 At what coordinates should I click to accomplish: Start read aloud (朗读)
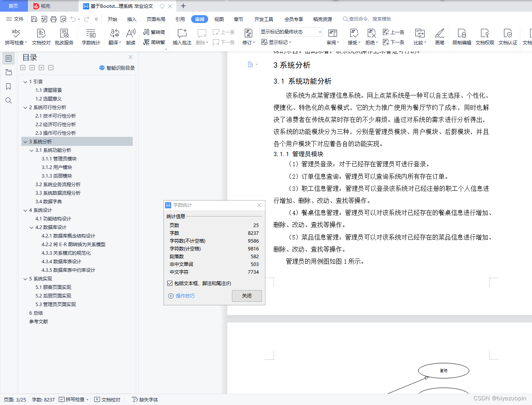(131, 37)
